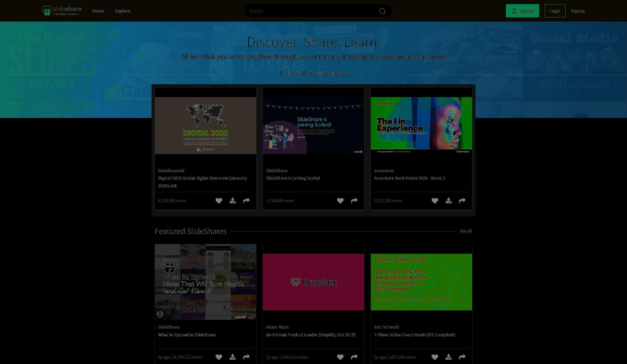Open SlideShare is joining Scribd thumbnail
The width and height of the screenshot is (627, 364).
tap(313, 125)
